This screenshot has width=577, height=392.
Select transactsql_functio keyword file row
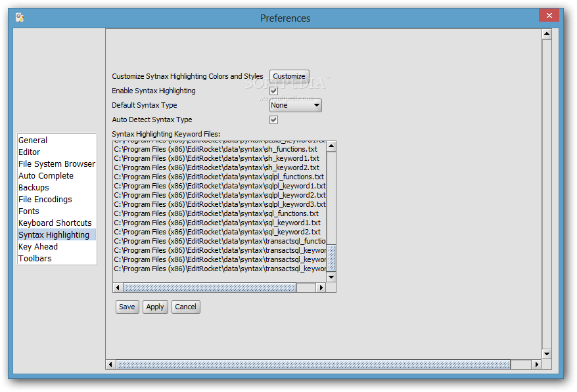point(219,241)
